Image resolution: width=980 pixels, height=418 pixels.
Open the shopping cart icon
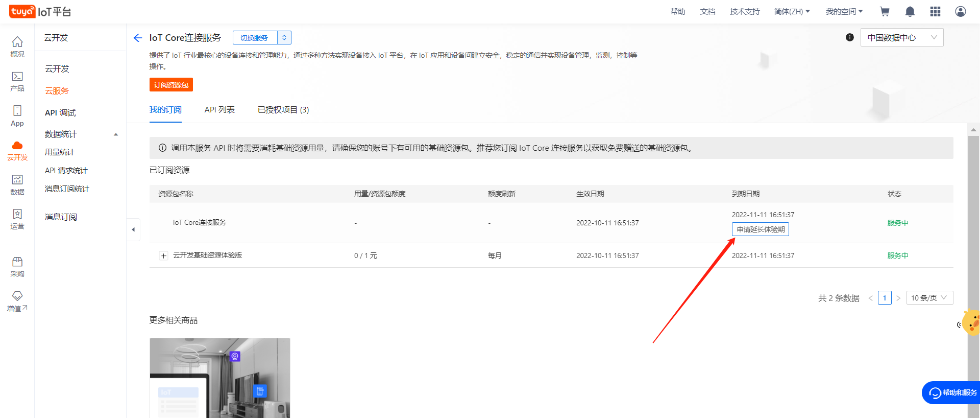tap(885, 11)
